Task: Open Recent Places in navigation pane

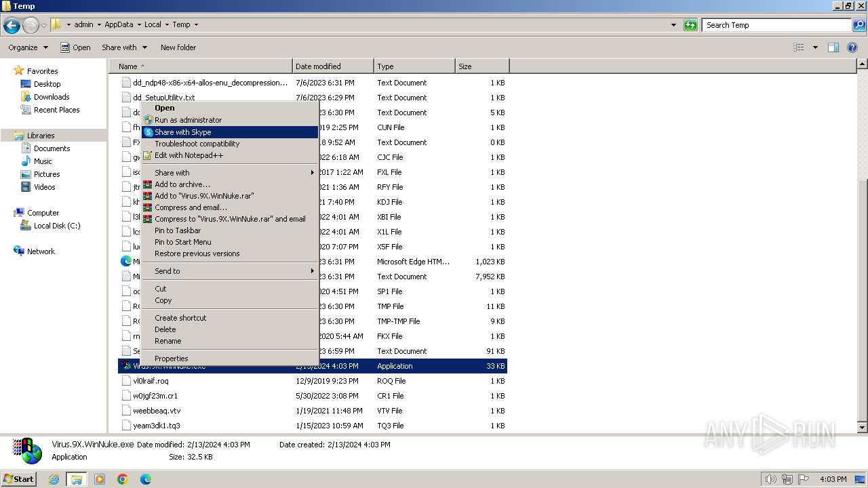Action: pyautogui.click(x=56, y=110)
